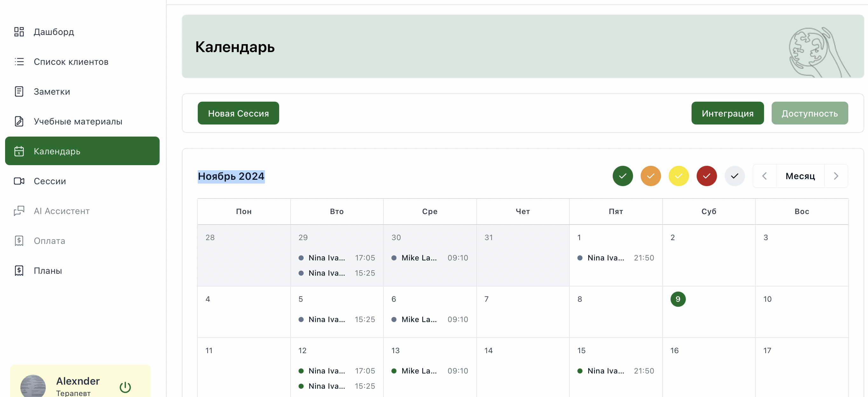Toggle the yellow status filter swatch

[678, 176]
